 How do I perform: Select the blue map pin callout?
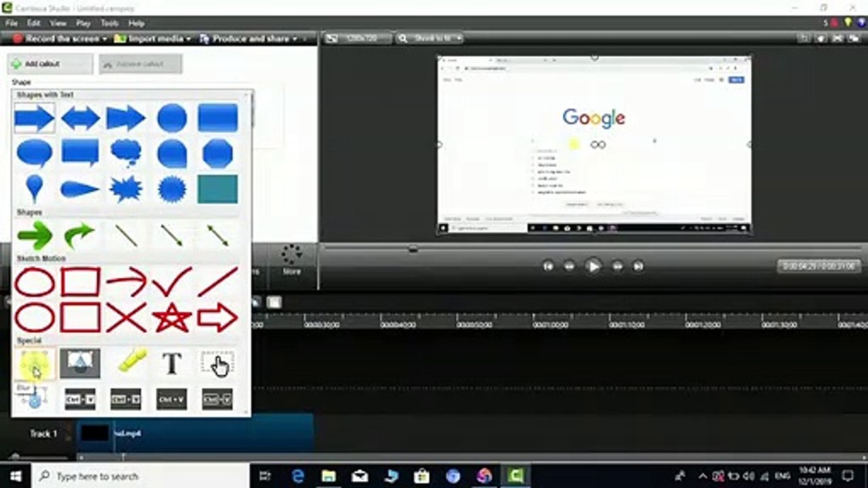34,188
